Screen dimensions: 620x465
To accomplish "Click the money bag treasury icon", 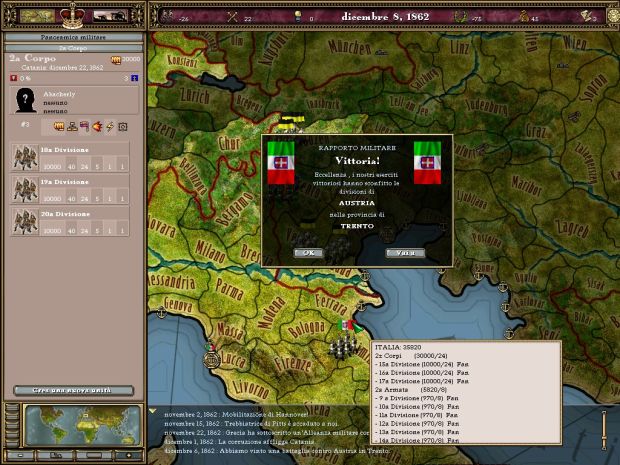I will pyautogui.click(x=524, y=17).
